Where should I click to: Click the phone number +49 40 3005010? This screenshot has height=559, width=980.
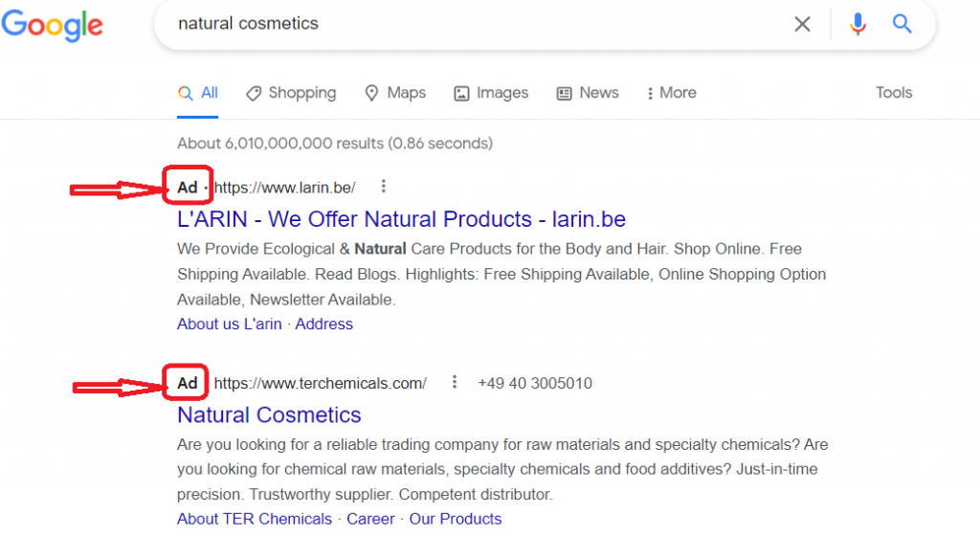pyautogui.click(x=535, y=383)
